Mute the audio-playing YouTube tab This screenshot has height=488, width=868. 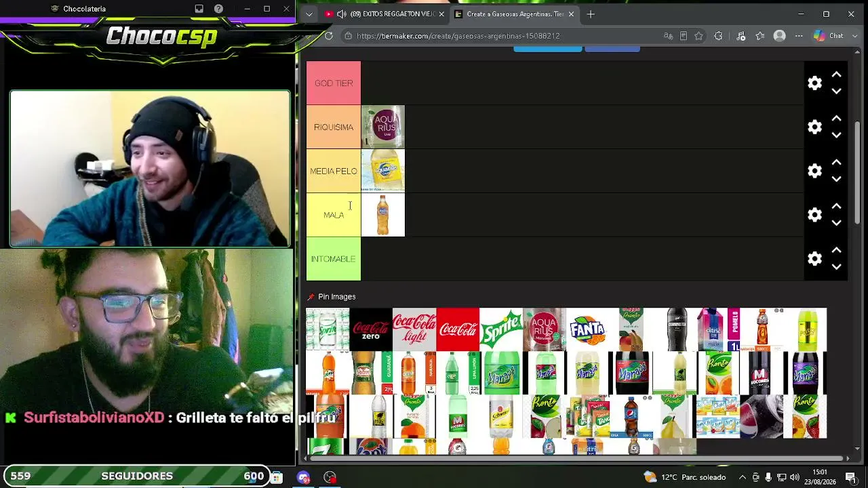click(342, 14)
